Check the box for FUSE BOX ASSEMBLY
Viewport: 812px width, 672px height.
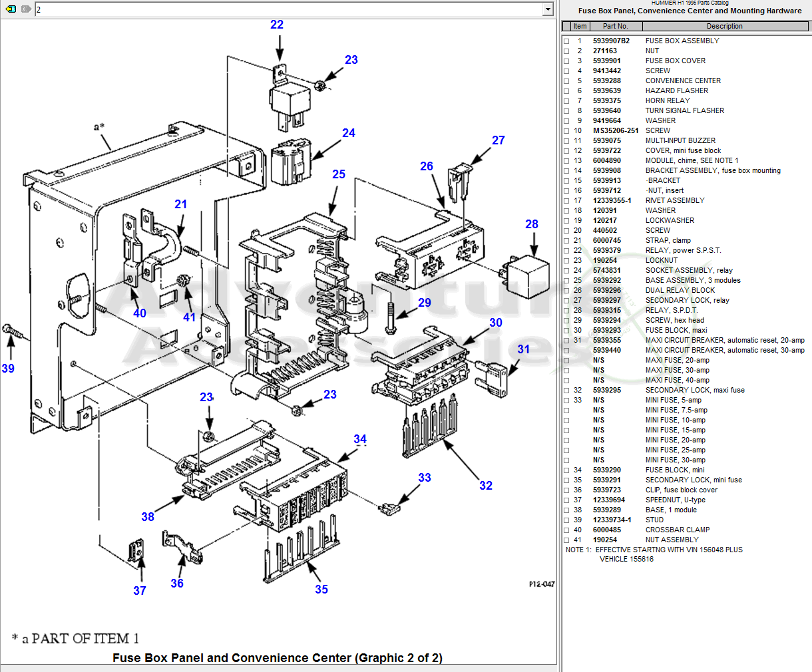[566, 41]
